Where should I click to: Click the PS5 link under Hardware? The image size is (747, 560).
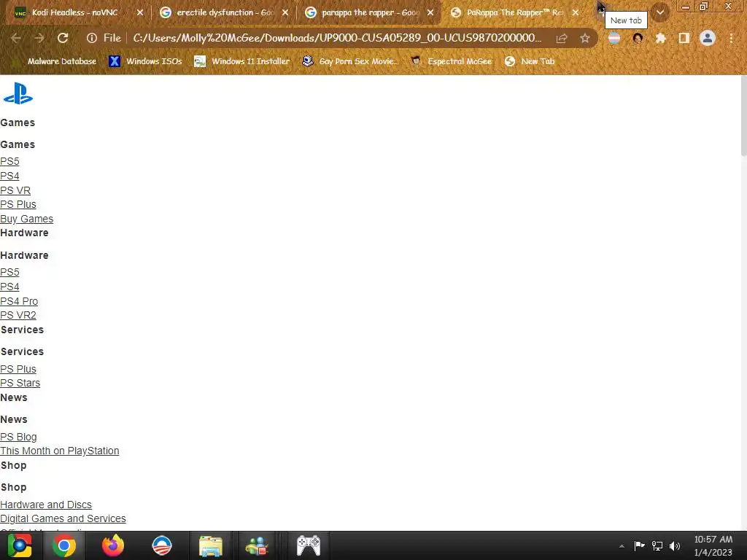(x=9, y=272)
